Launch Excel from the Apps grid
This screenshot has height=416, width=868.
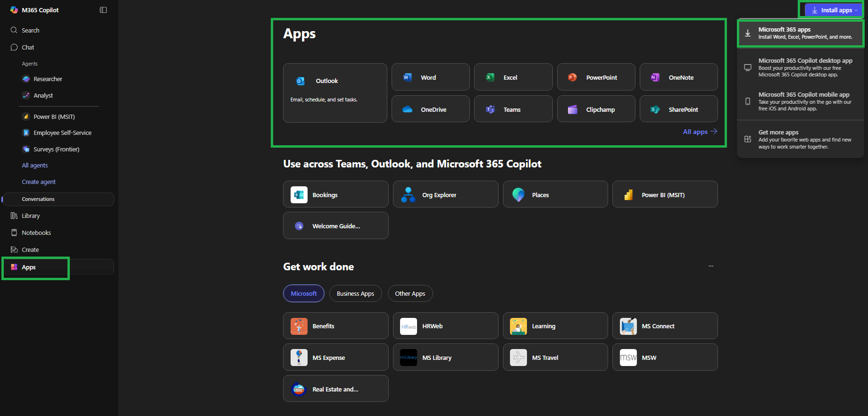513,77
